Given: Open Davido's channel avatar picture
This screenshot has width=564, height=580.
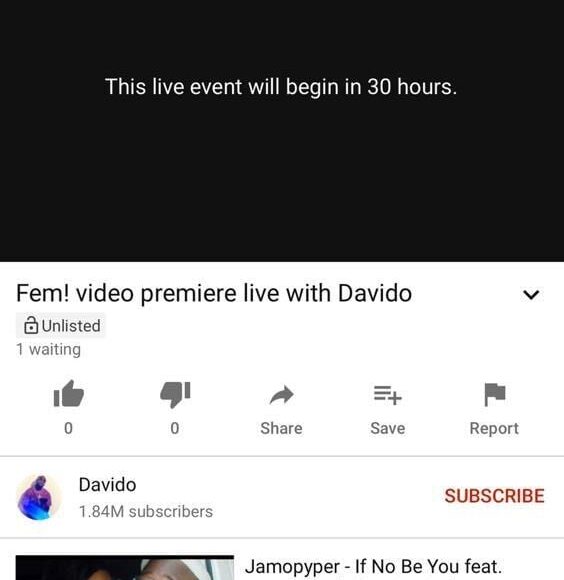Looking at the screenshot, I should [39, 498].
